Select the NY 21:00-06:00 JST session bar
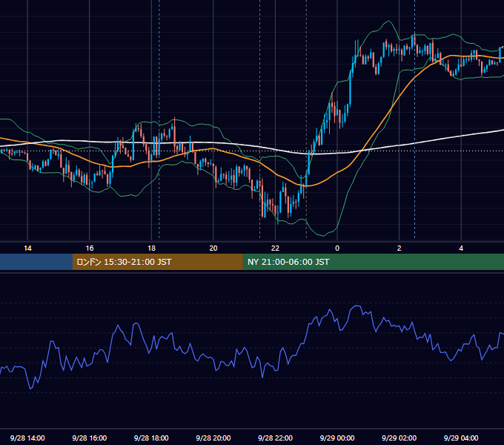The height and width of the screenshot is (445, 504). [x=373, y=262]
